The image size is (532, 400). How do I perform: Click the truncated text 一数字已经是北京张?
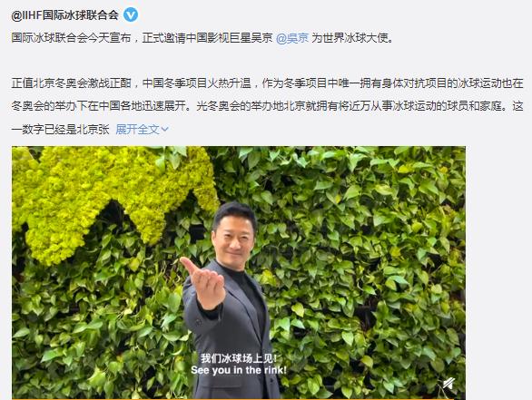pos(61,129)
